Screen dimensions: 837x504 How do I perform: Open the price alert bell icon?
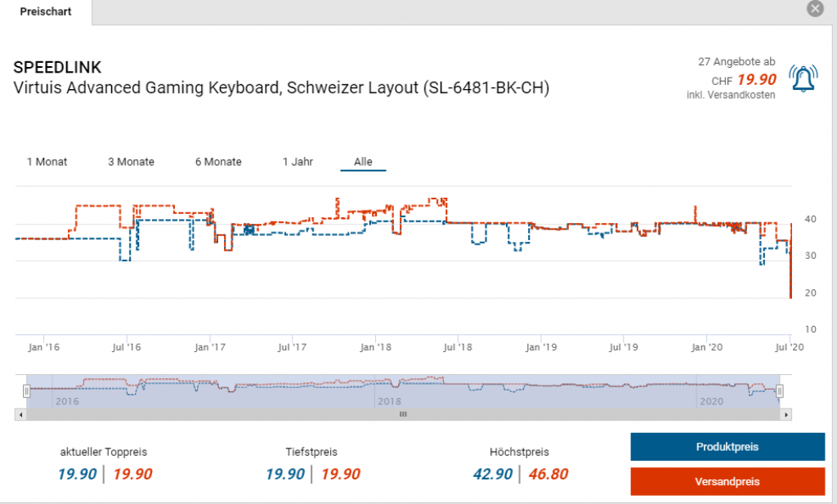point(803,78)
